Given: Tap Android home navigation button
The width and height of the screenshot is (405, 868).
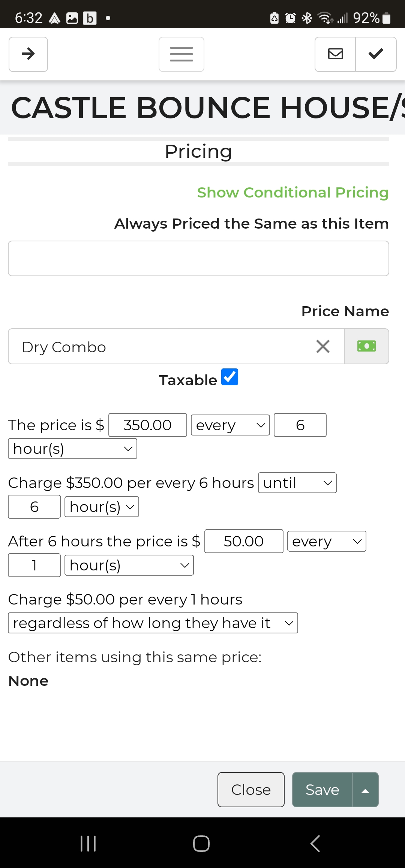Looking at the screenshot, I should [201, 844].
